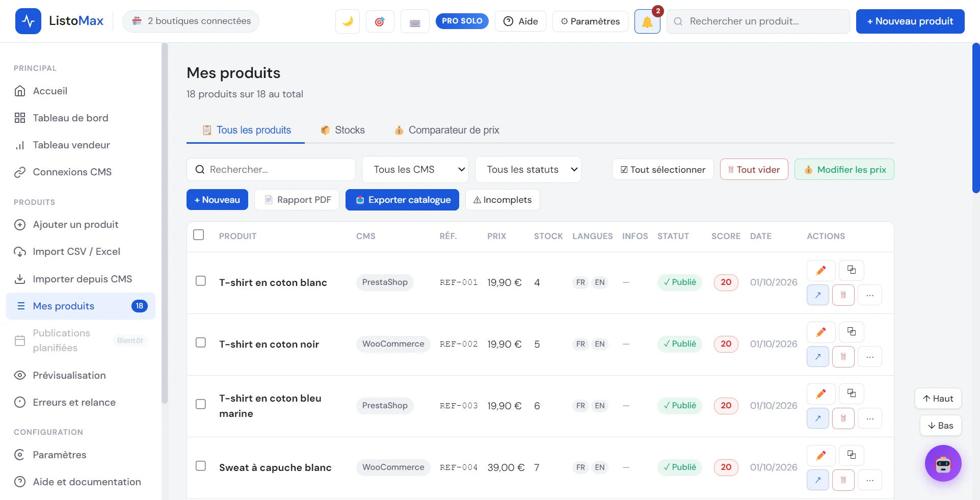Click Tout sélectionner button
Screen dimensions: 980x500
(663, 170)
